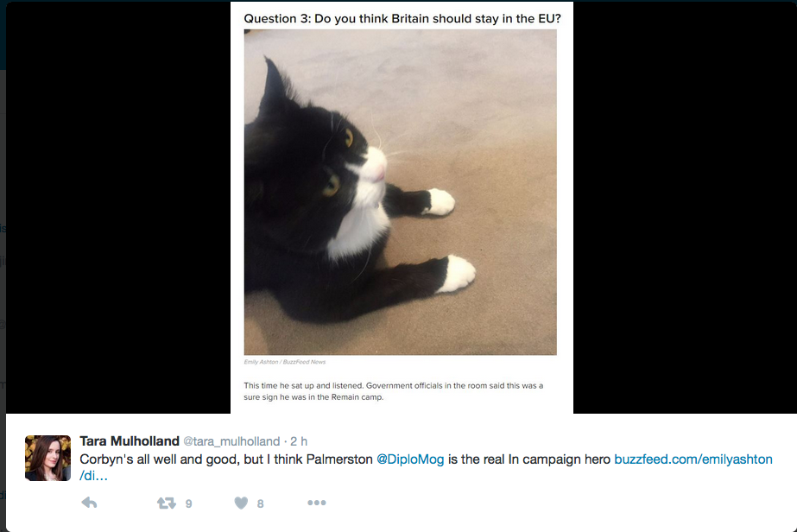View the retweet count of 9

click(x=188, y=503)
